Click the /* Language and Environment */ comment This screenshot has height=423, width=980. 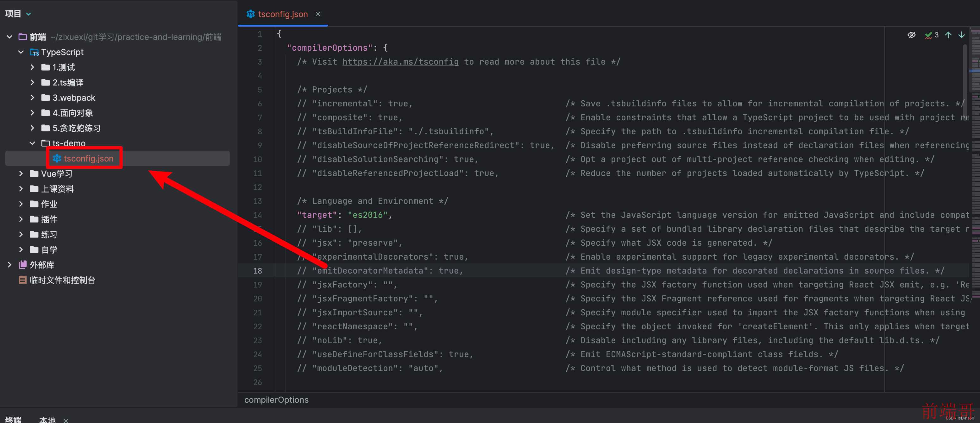pos(373,201)
